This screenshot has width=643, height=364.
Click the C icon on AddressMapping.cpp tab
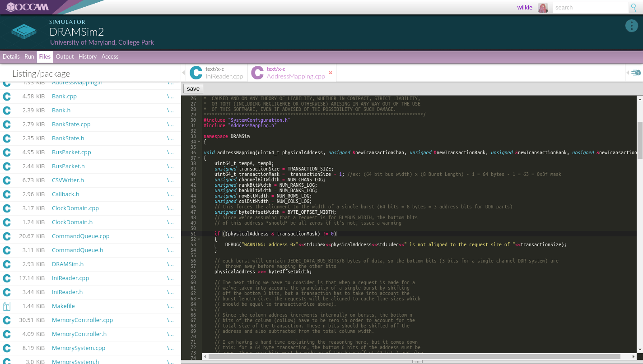click(x=257, y=73)
